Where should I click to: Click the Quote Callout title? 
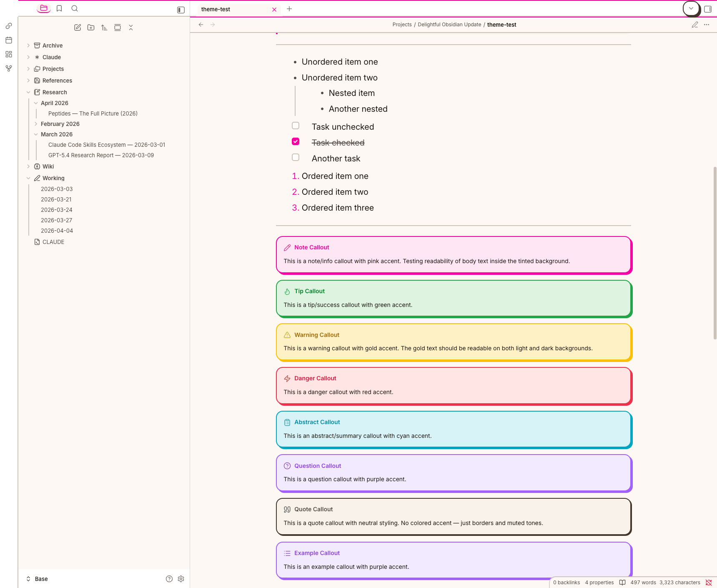(x=313, y=509)
